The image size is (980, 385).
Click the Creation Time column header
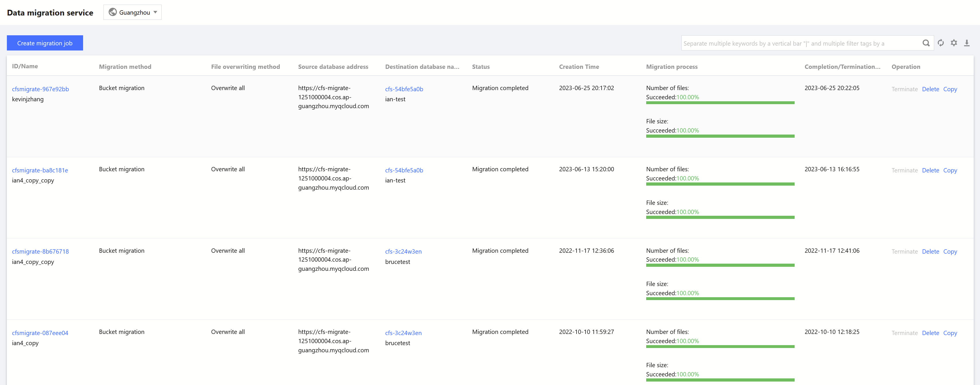tap(579, 67)
